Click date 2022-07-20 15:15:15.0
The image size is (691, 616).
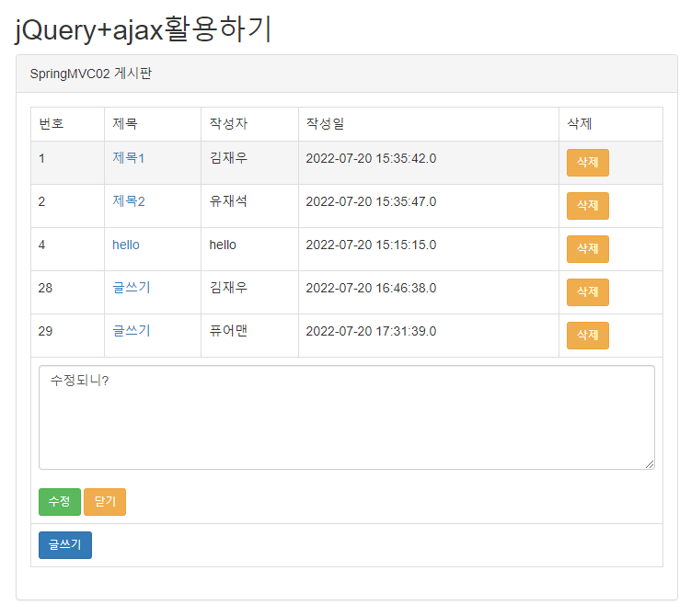coord(371,245)
